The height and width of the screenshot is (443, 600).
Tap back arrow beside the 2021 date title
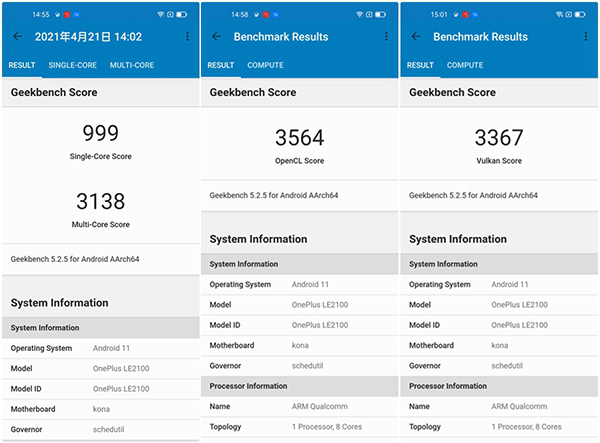17,37
